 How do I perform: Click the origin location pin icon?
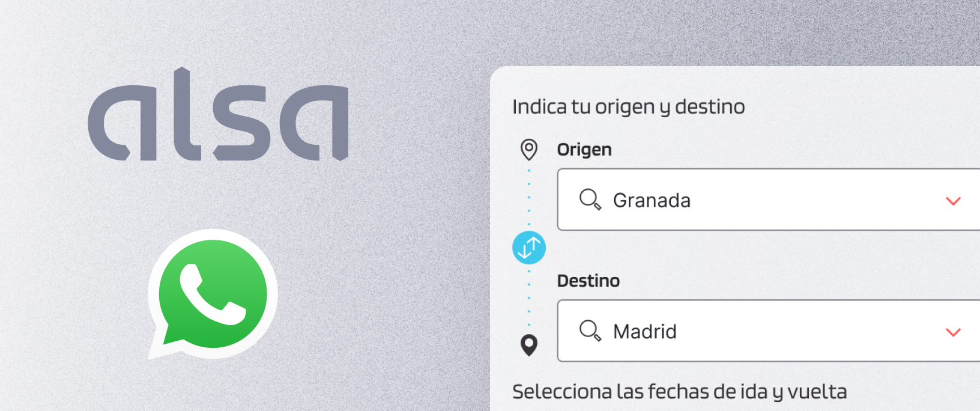point(529,149)
